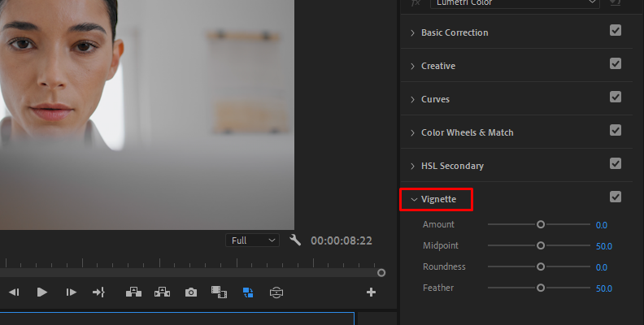Screen dimensions: 644x325
Task: Click the Creative label
Action: click(438, 66)
